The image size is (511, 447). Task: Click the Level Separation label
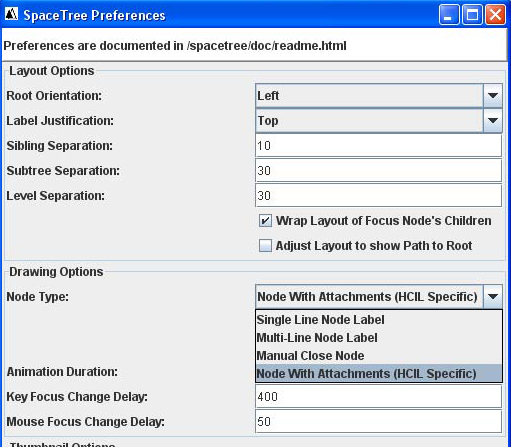coord(55,196)
